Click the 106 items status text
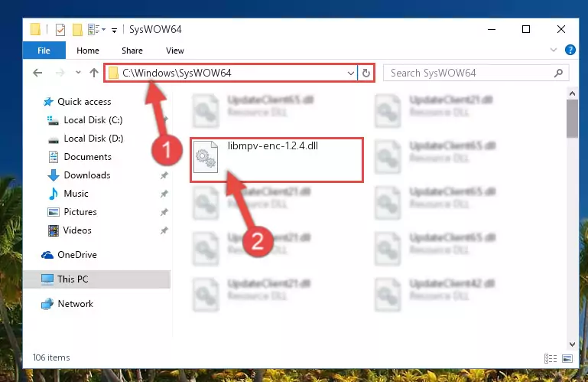Screen dimensions: 588x382 click(x=51, y=358)
